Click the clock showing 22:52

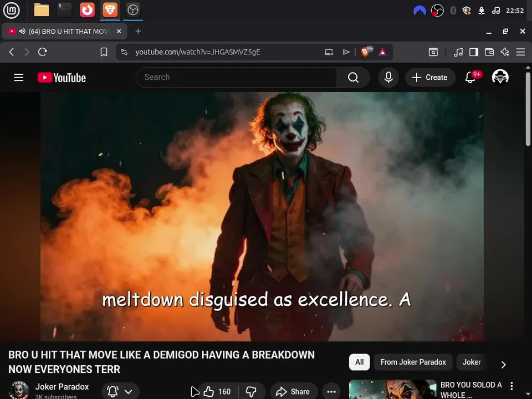pos(515,11)
